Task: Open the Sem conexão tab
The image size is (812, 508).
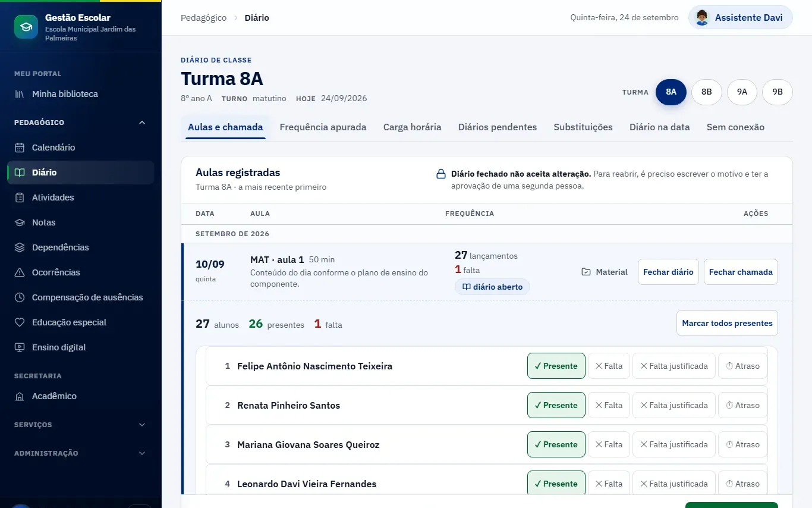Action: pos(735,127)
